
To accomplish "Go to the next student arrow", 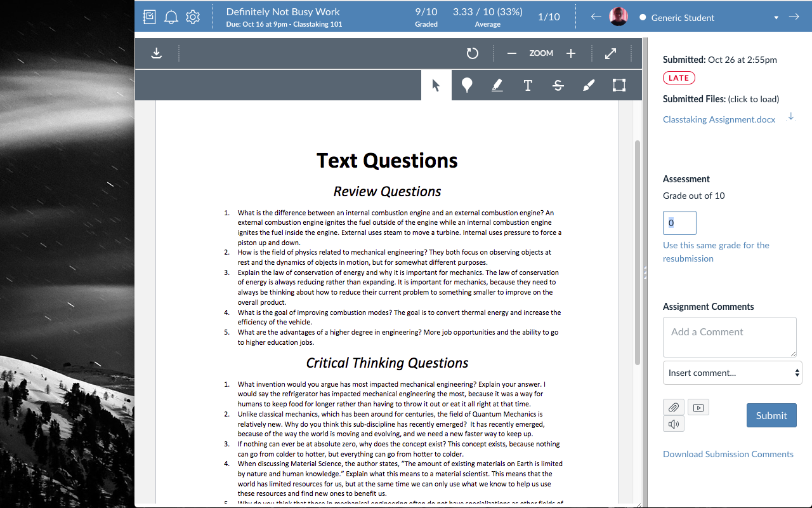I will pyautogui.click(x=794, y=17).
